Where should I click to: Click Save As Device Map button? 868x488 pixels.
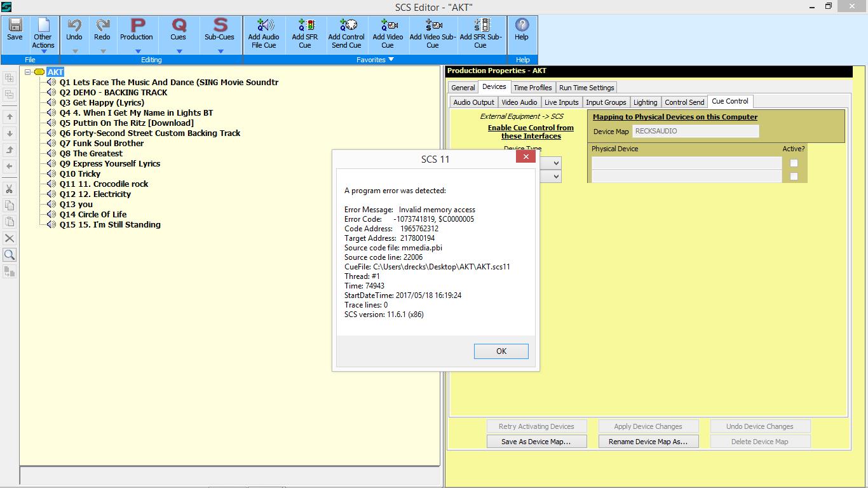coord(536,442)
